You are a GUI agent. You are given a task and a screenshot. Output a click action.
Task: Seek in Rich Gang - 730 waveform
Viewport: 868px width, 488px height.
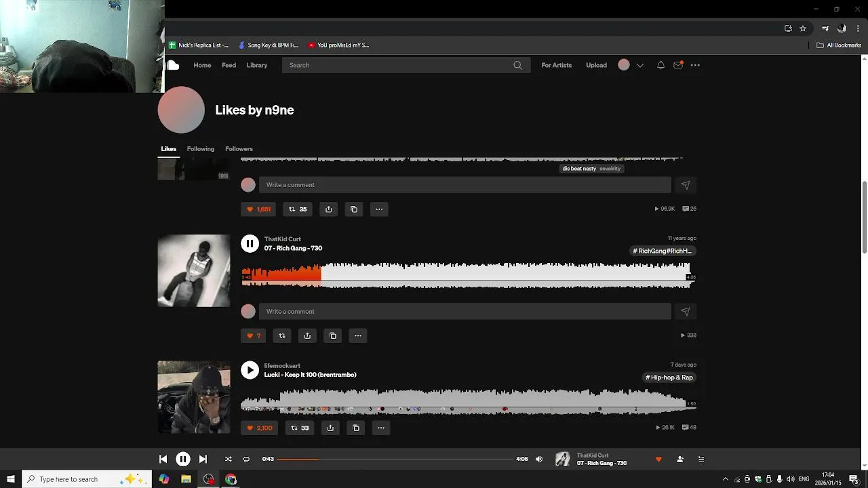(x=469, y=275)
